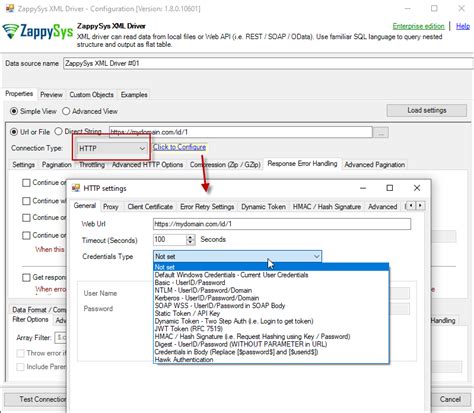This screenshot has height=413, width=474.
Task: Choose the Direct String radio option
Action: (58, 131)
